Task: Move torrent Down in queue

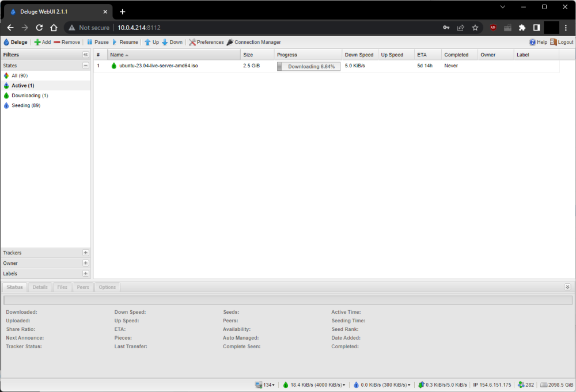Action: tap(172, 42)
